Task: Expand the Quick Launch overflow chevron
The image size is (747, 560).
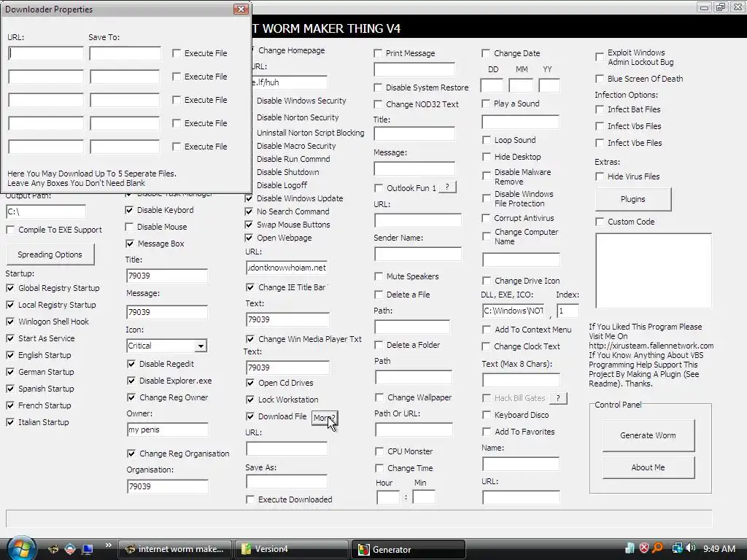Action: point(108,545)
